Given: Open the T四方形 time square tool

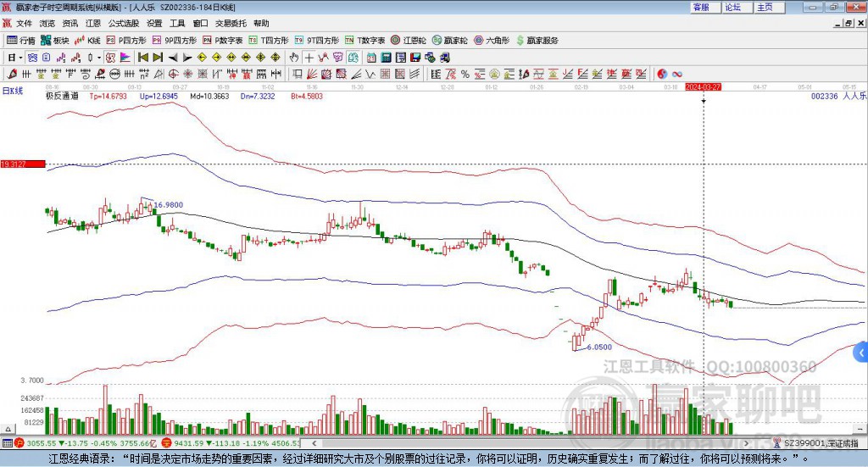Looking at the screenshot, I should [x=269, y=41].
